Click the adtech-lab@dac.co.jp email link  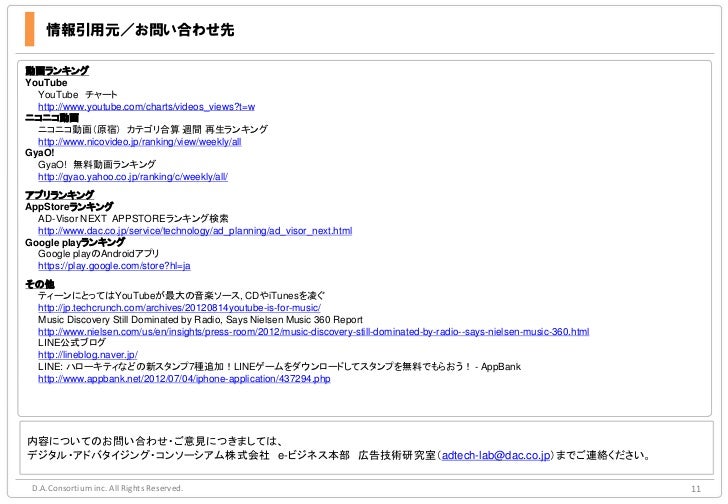496,455
